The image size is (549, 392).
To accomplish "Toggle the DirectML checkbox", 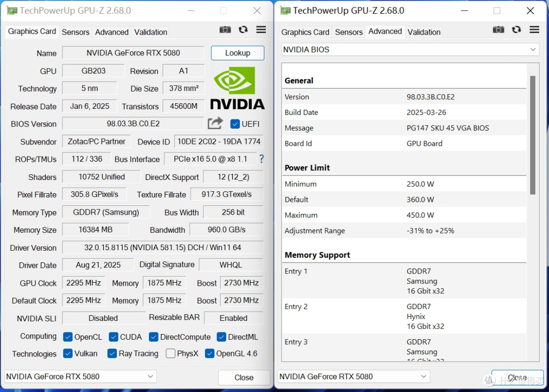I will coord(221,337).
